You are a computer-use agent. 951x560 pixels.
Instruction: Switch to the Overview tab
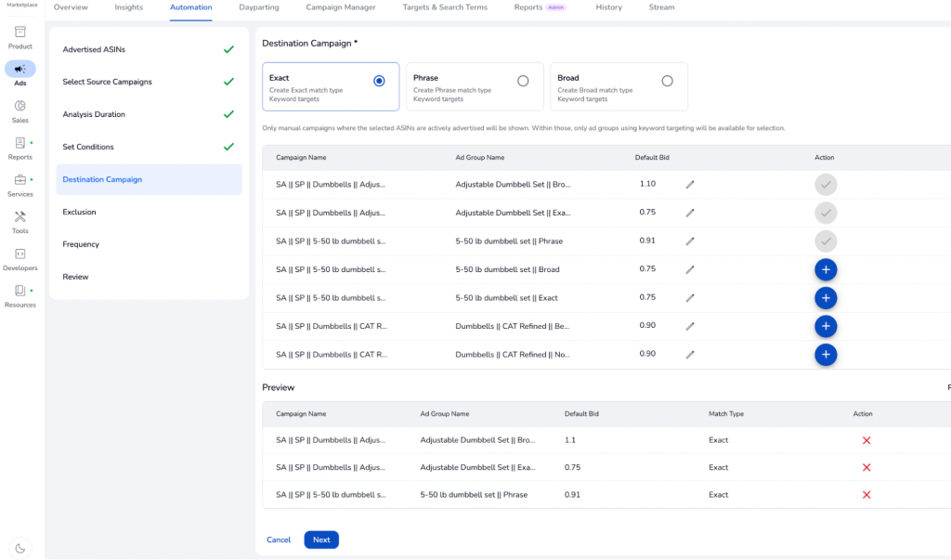71,7
